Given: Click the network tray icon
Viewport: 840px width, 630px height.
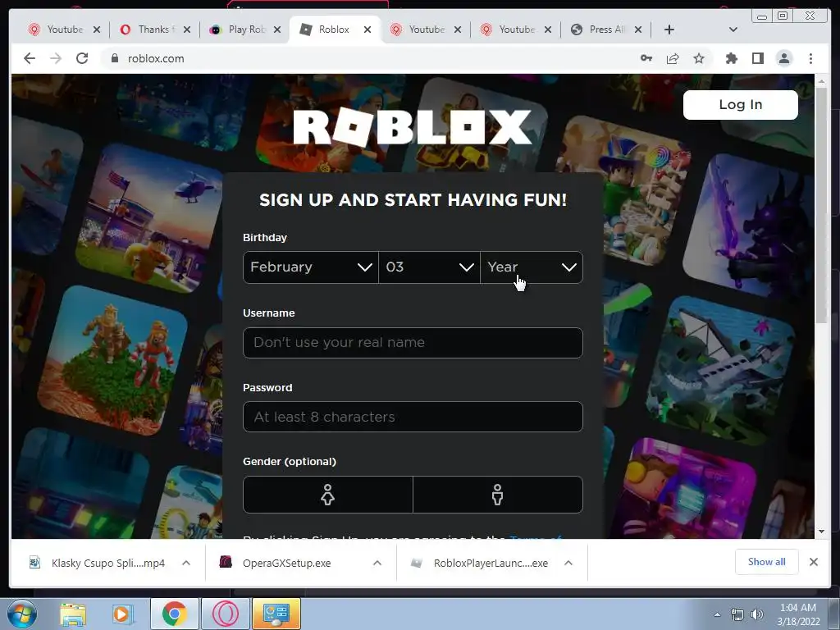Looking at the screenshot, I should pyautogui.click(x=737, y=614).
